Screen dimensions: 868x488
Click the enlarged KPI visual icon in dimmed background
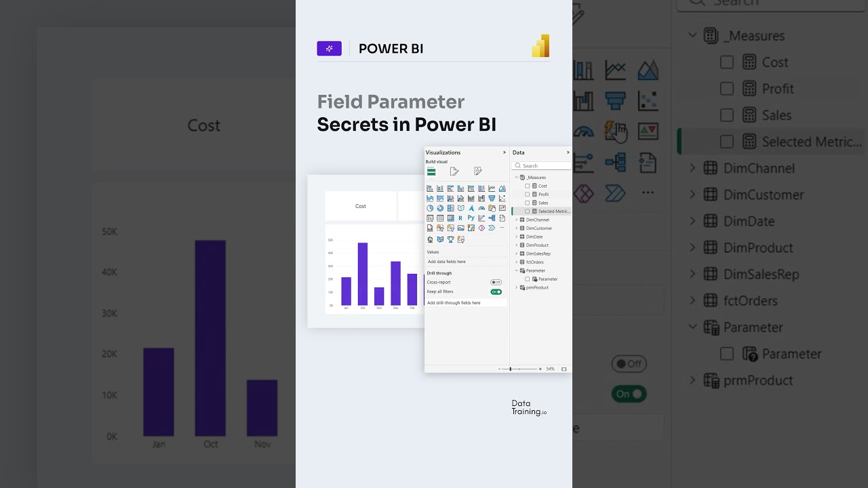(x=648, y=131)
